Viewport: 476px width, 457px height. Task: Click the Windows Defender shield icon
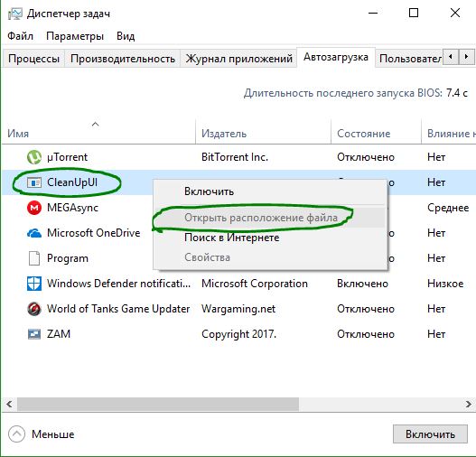tap(34, 284)
